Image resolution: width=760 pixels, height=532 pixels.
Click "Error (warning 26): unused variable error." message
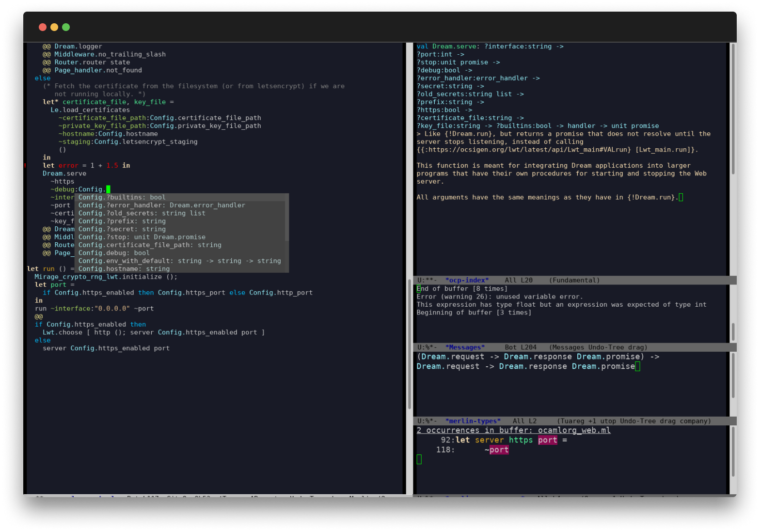[x=500, y=297]
